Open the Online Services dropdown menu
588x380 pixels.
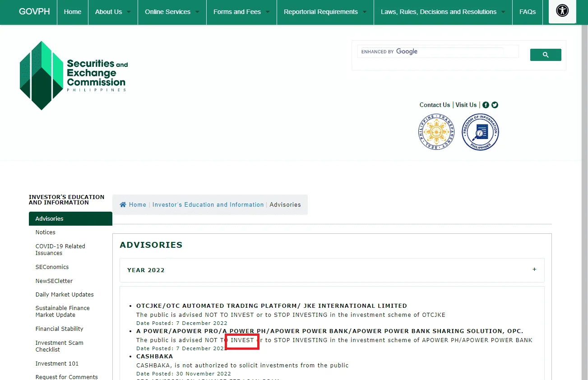pyautogui.click(x=172, y=12)
